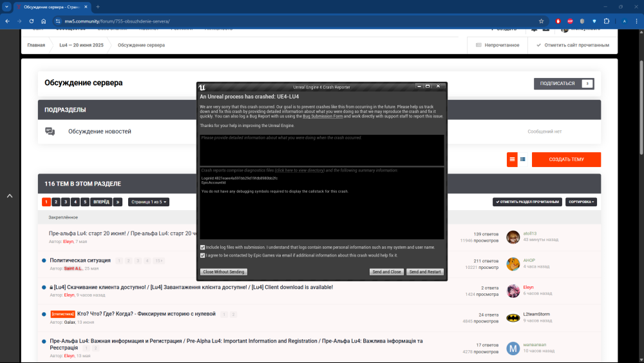Uncheck Include log files with submission
644x363 pixels.
[202, 247]
